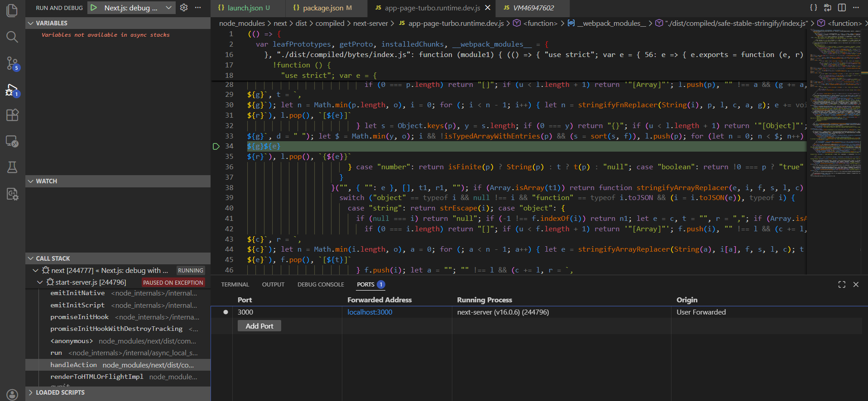This screenshot has width=868, height=401.
Task: Open the Source Control view
Action: click(12, 63)
